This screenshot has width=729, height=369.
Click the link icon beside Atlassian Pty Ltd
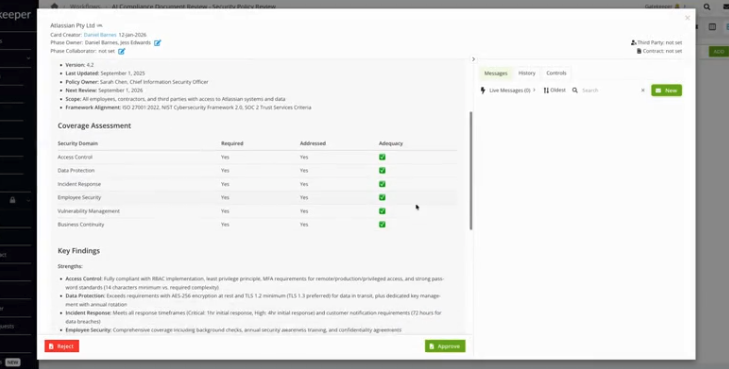click(99, 26)
